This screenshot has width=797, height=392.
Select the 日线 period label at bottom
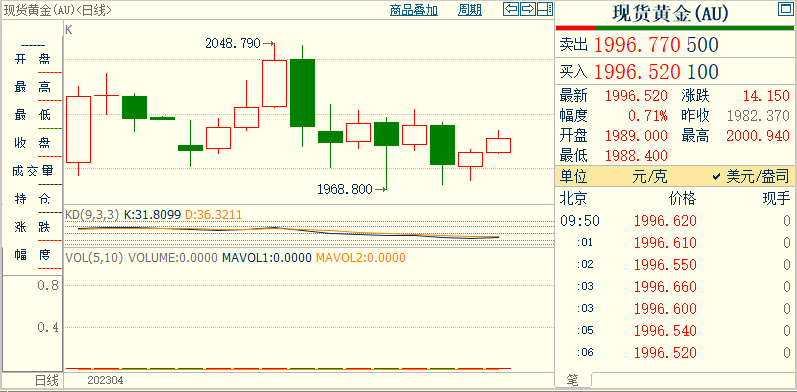coord(46,380)
